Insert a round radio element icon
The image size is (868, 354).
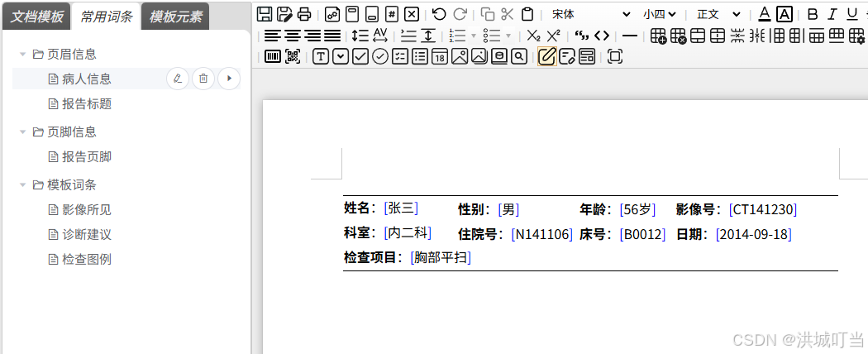(x=379, y=56)
